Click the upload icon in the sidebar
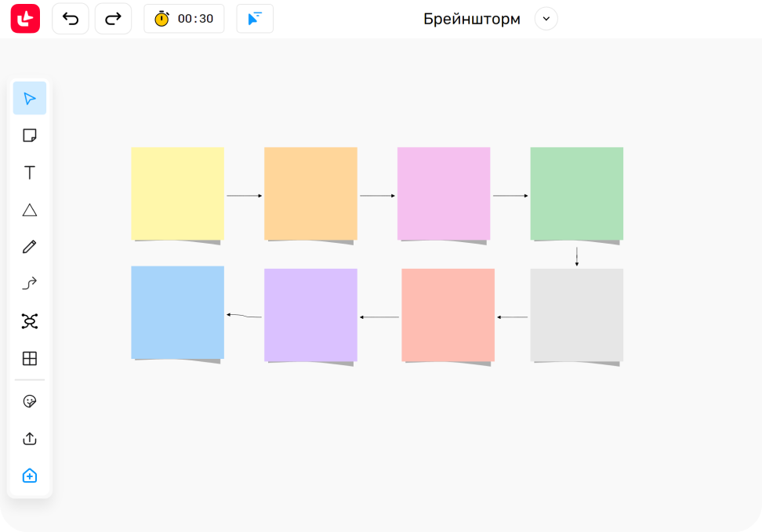The image size is (762, 532). tap(30, 439)
